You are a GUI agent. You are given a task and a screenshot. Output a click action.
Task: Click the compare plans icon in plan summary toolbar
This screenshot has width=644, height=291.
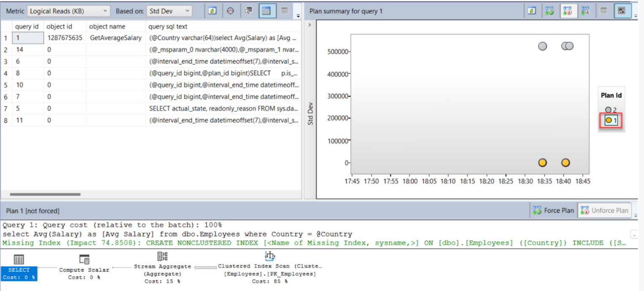(x=586, y=11)
